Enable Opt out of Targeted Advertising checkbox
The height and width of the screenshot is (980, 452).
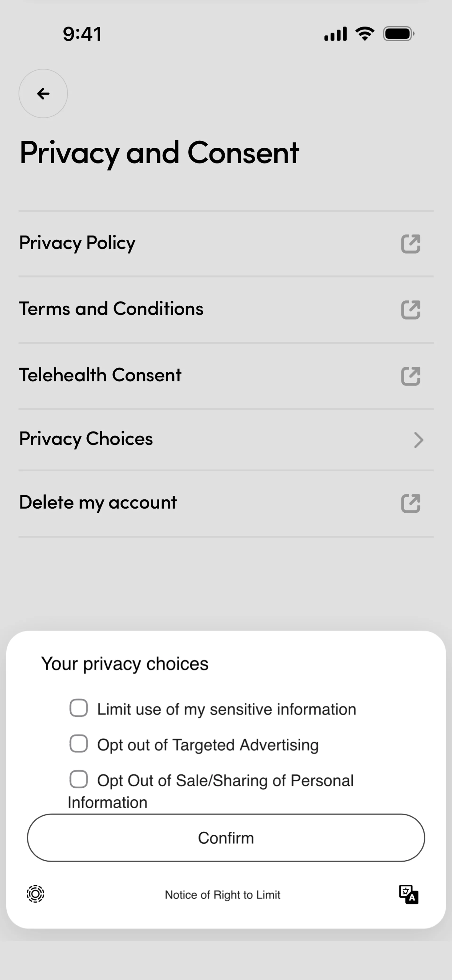79,743
